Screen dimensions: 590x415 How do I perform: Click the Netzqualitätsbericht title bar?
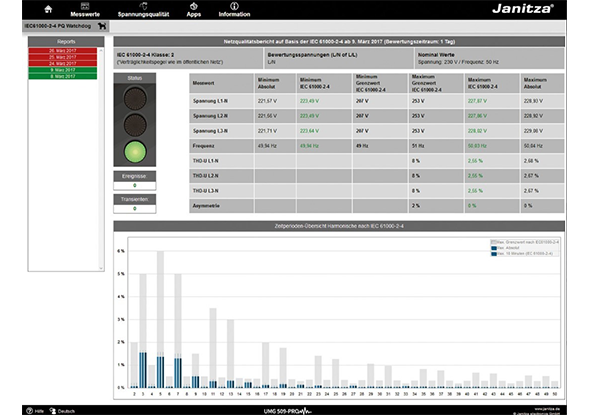tap(339, 41)
